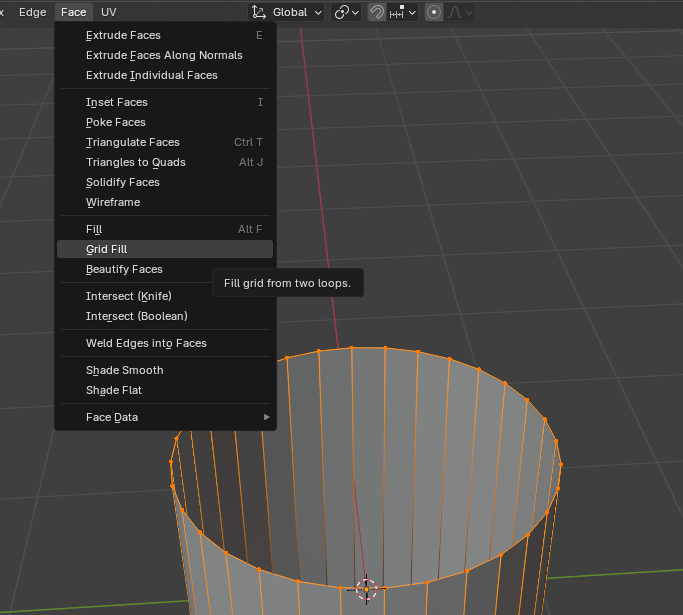The height and width of the screenshot is (615, 683).
Task: Select Intersect (Knife)
Action: click(165, 297)
